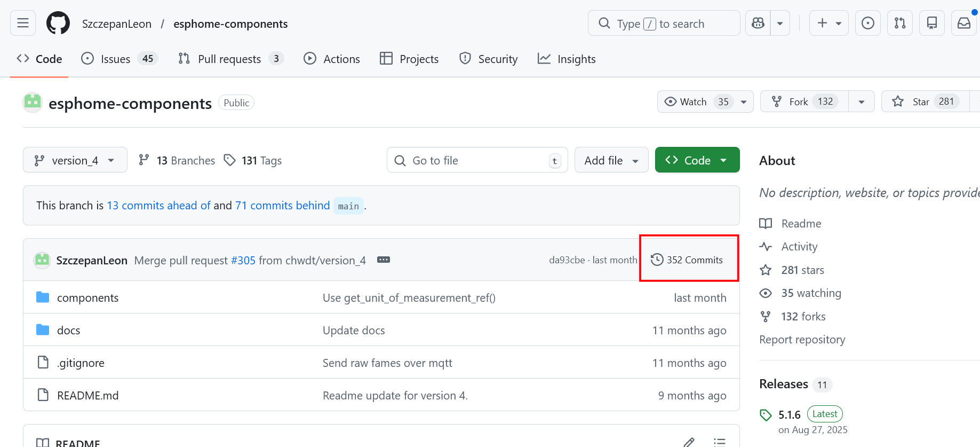
Task: Open the global issues icon in header
Action: point(867,23)
